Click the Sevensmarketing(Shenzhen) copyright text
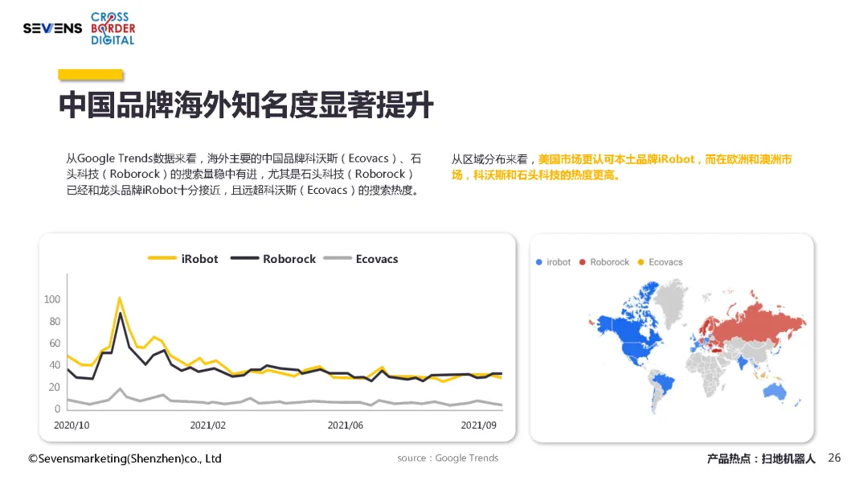 125,458
